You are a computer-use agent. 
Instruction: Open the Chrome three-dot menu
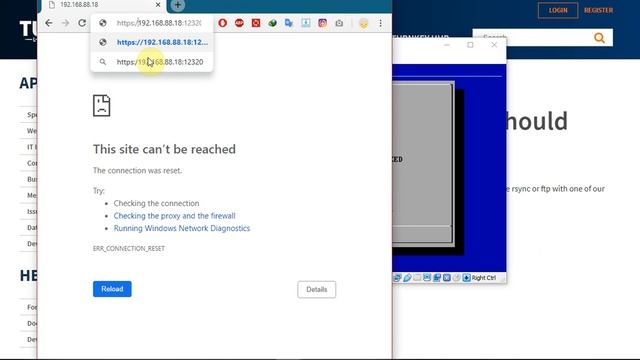(x=380, y=23)
